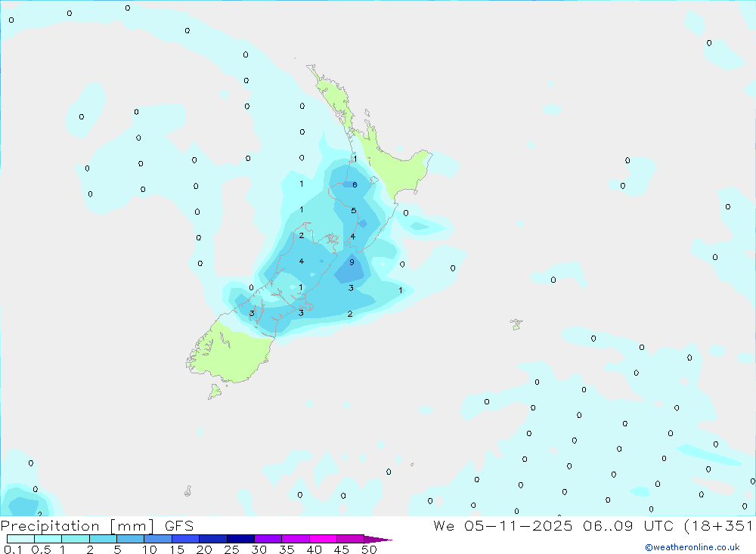Image resolution: width=756 pixels, height=554 pixels.
Task: Click the '5' precipitation value on map
Action: (353, 211)
